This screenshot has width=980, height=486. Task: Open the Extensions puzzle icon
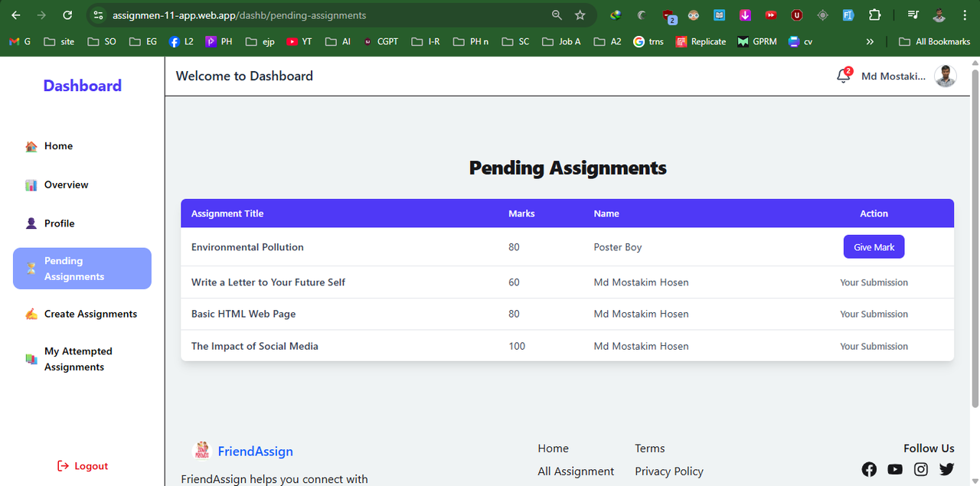[874, 15]
